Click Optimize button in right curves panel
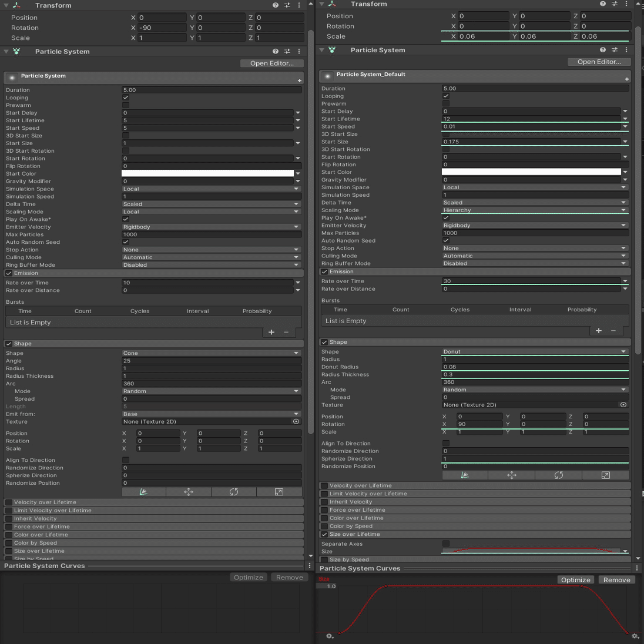Screen dimensions: 644x644 tap(575, 579)
